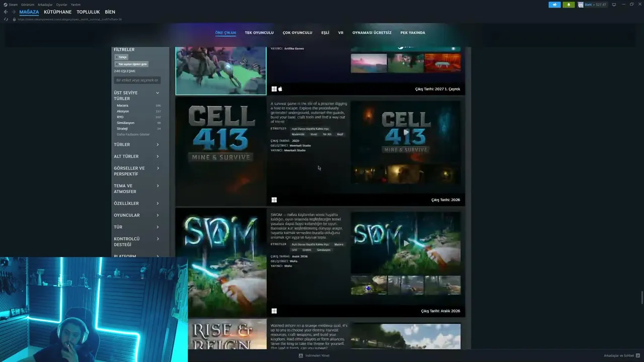This screenshot has width=644, height=362.
Task: Go to the Mağaza tab
Action: (x=29, y=12)
